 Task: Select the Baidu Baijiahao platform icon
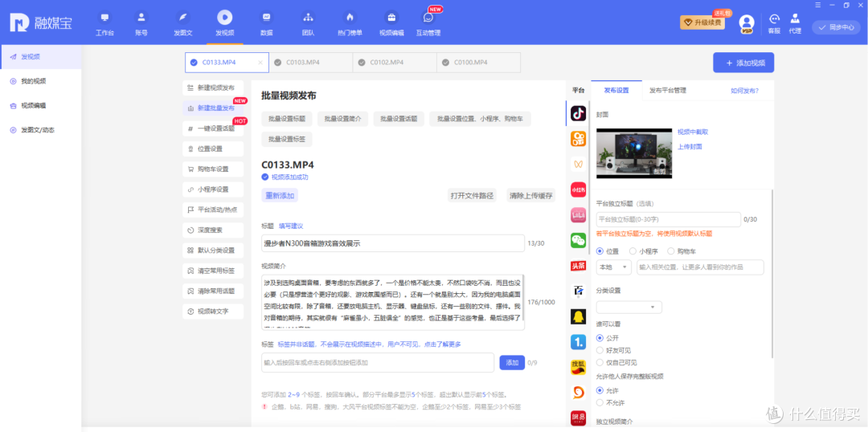(x=578, y=291)
